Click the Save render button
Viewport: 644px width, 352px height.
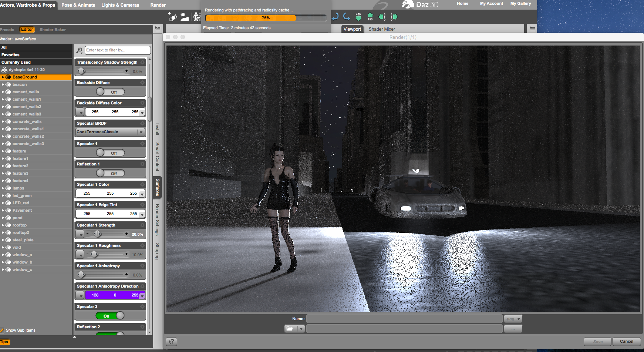tap(598, 342)
